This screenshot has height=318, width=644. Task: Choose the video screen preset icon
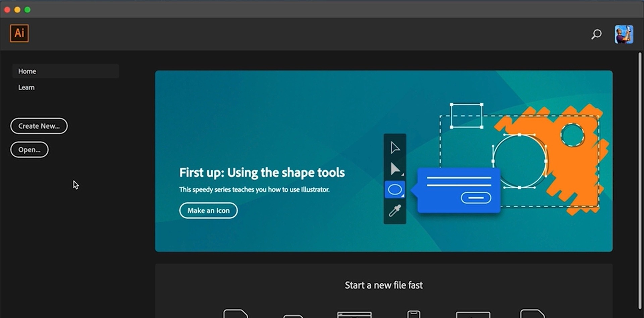click(473, 314)
